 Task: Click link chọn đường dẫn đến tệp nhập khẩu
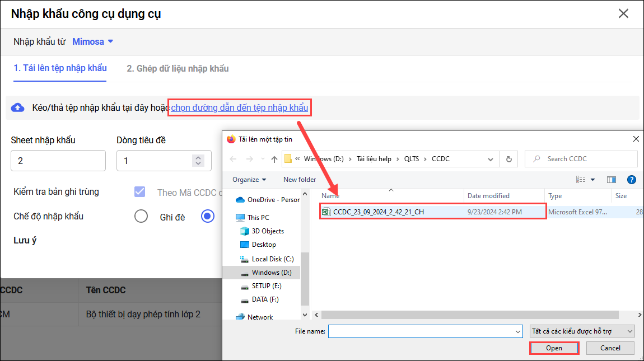240,107
